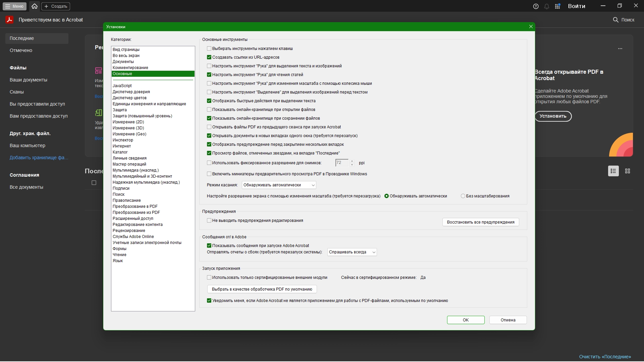
Task: Click the ppi resolution value field
Action: click(x=341, y=163)
